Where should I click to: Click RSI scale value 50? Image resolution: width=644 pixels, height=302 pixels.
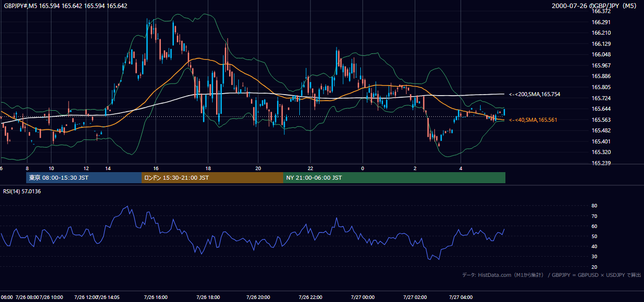click(594, 236)
